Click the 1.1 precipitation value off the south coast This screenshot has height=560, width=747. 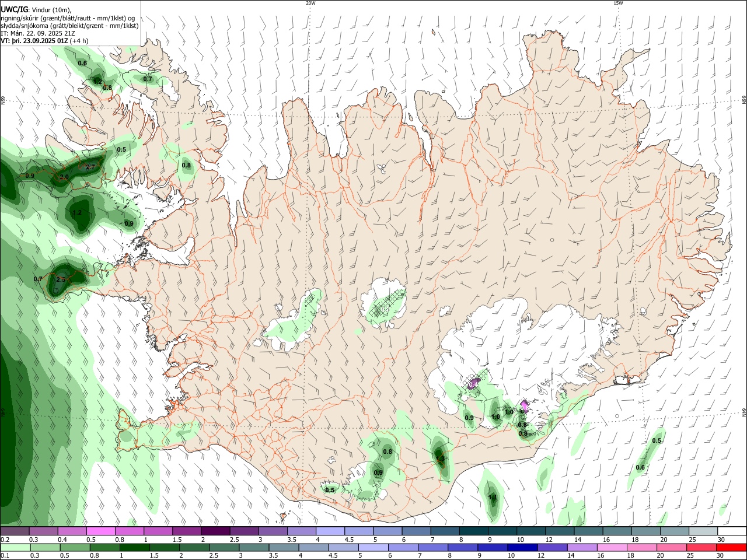click(492, 498)
